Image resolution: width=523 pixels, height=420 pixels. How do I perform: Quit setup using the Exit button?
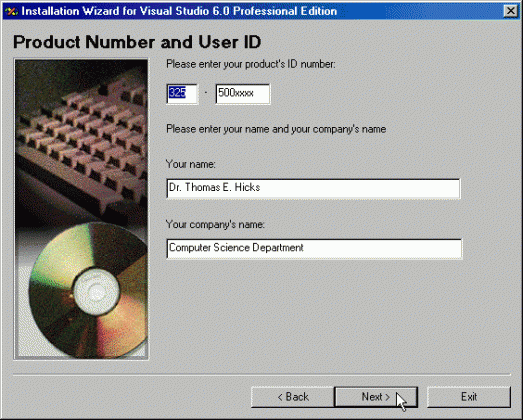coord(469,397)
